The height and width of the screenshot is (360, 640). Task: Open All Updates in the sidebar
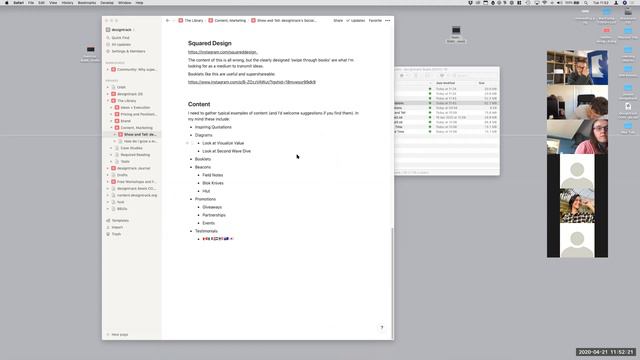pyautogui.click(x=121, y=44)
